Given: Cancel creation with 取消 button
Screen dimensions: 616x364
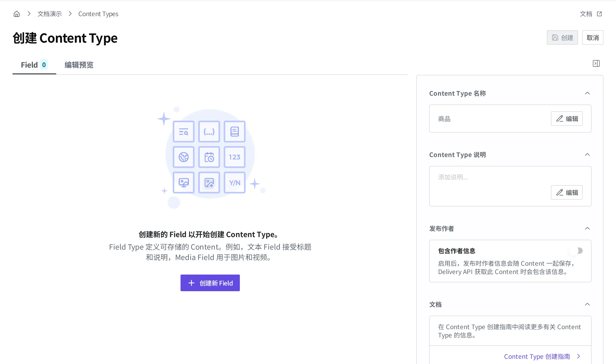Looking at the screenshot, I should tap(593, 37).
